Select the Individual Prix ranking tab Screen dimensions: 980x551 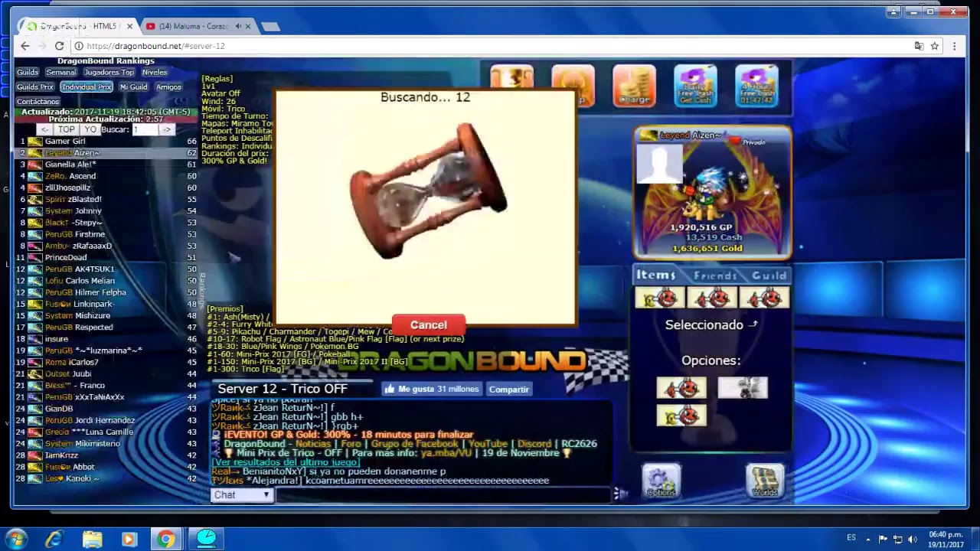point(87,87)
